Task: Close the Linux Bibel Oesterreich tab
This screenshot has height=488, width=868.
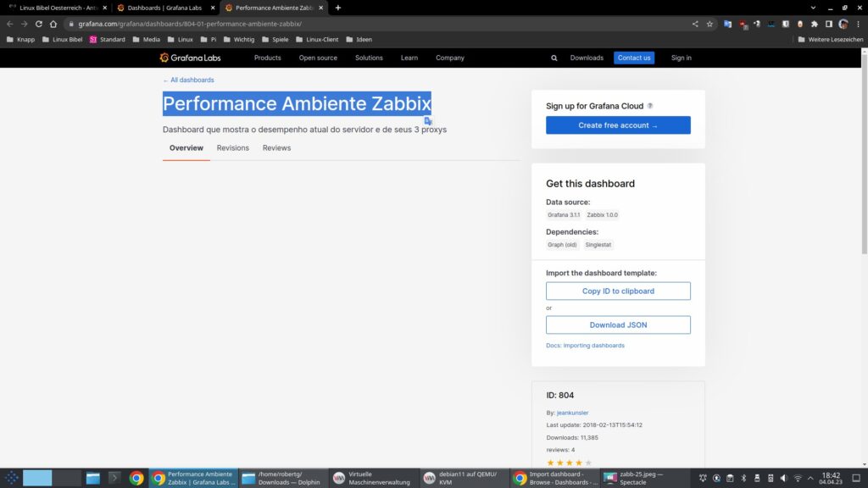Action: tap(104, 8)
